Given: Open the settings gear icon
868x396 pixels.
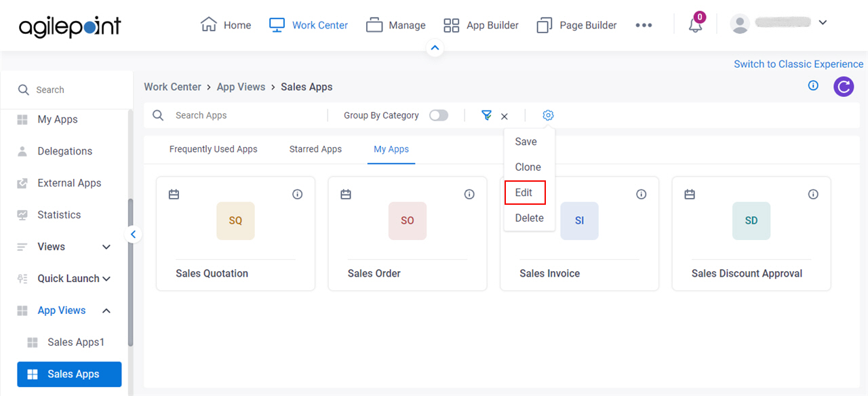Looking at the screenshot, I should (548, 115).
